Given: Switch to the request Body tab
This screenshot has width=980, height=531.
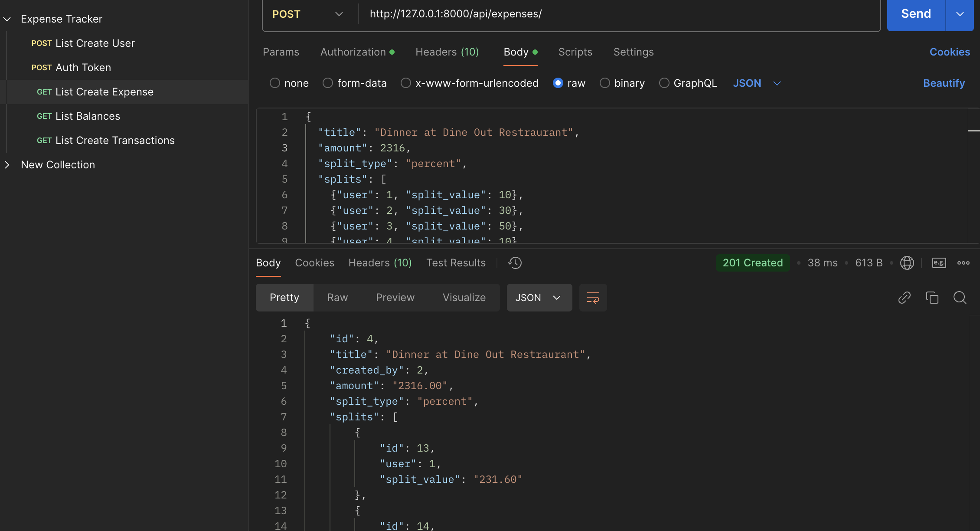Looking at the screenshot, I should (520, 52).
